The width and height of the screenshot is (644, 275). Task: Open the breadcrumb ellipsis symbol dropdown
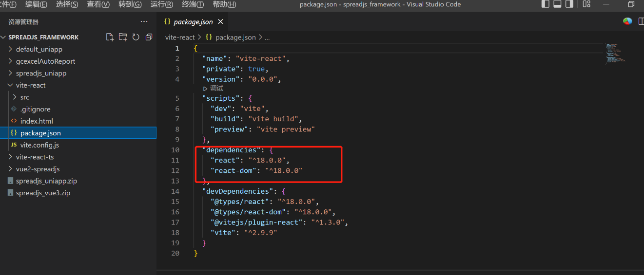coord(267,37)
